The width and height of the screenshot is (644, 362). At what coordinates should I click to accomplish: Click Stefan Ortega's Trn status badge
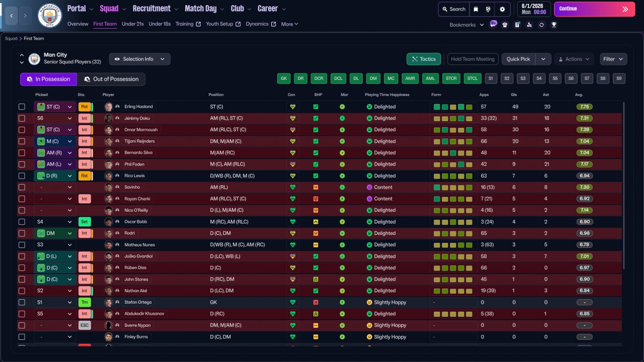point(85,302)
